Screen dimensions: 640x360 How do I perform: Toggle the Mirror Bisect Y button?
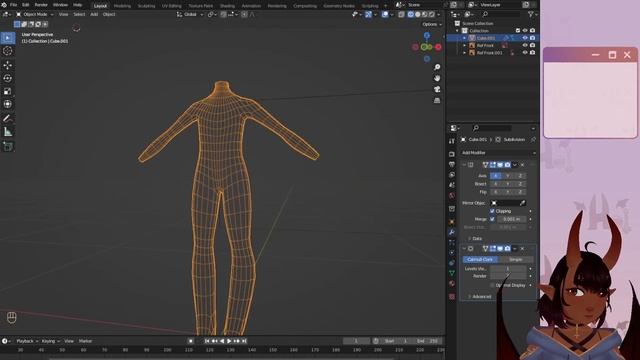point(508,184)
